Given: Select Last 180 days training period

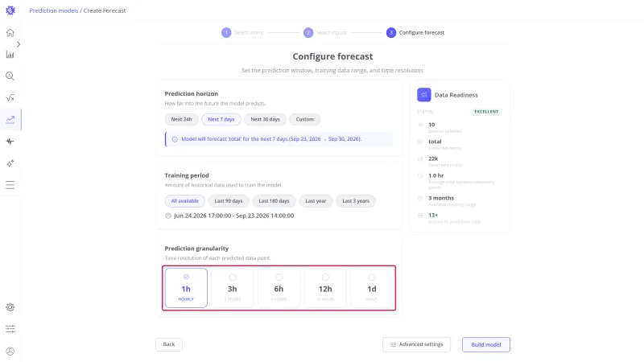Looking at the screenshot, I should (x=274, y=201).
